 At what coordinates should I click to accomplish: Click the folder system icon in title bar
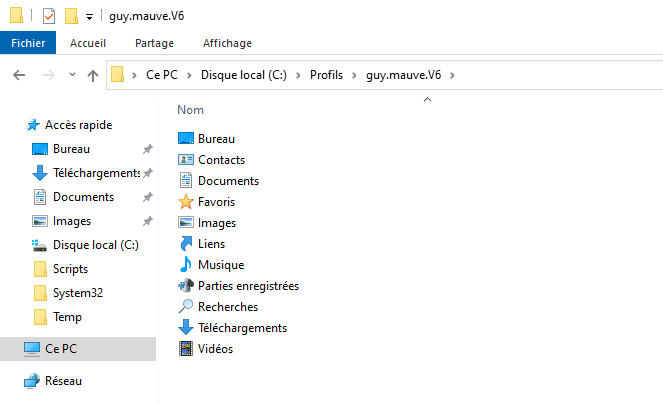coord(16,15)
